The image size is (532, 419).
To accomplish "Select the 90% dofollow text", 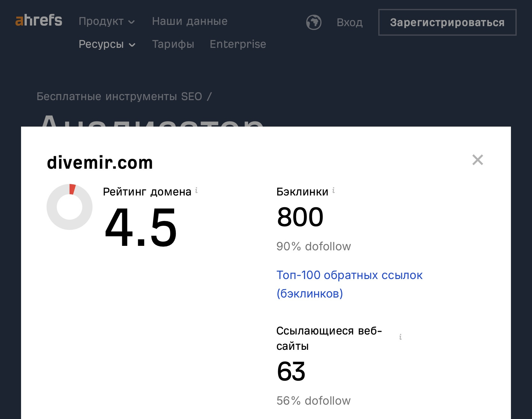I will [x=314, y=246].
